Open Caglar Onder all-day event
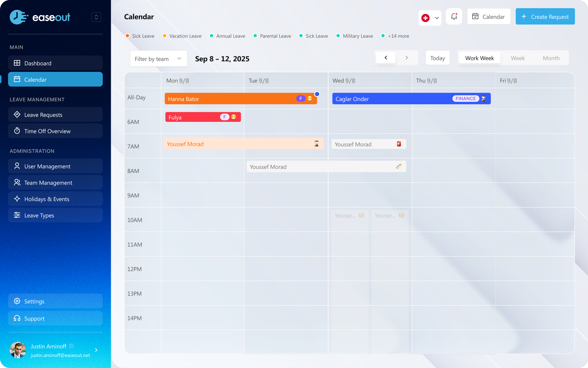588x368 pixels. pyautogui.click(x=411, y=99)
